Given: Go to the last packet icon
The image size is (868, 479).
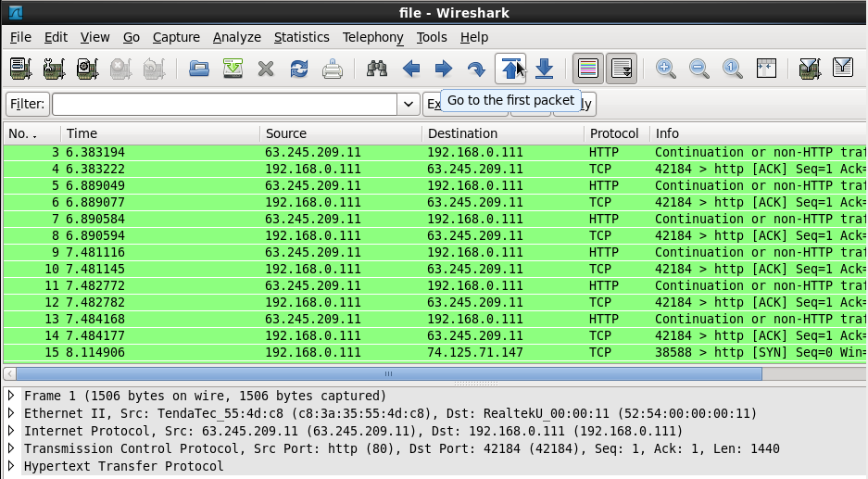Looking at the screenshot, I should [544, 69].
